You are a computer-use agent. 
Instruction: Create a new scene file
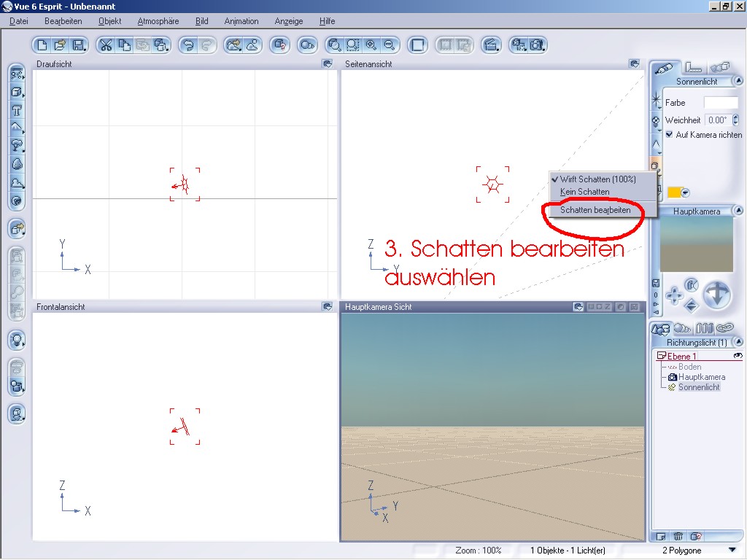pyautogui.click(x=42, y=45)
